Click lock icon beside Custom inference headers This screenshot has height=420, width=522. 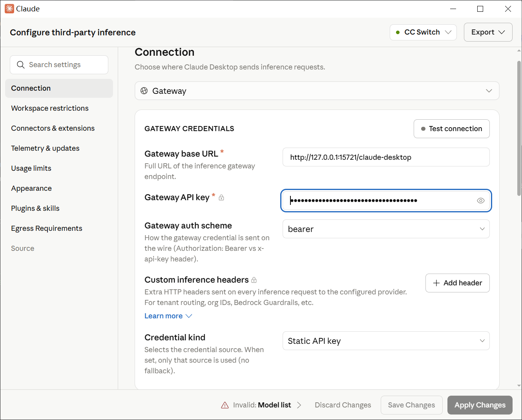[x=254, y=280]
